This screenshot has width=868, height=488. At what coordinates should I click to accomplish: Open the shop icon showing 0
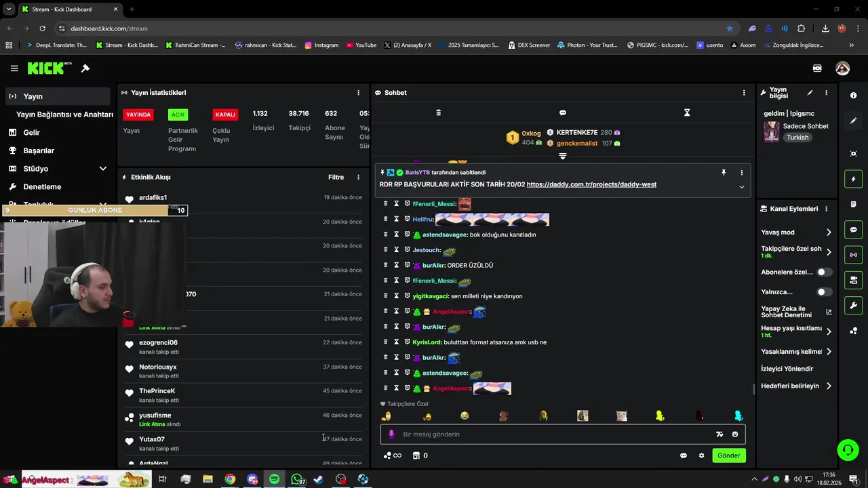tap(420, 455)
